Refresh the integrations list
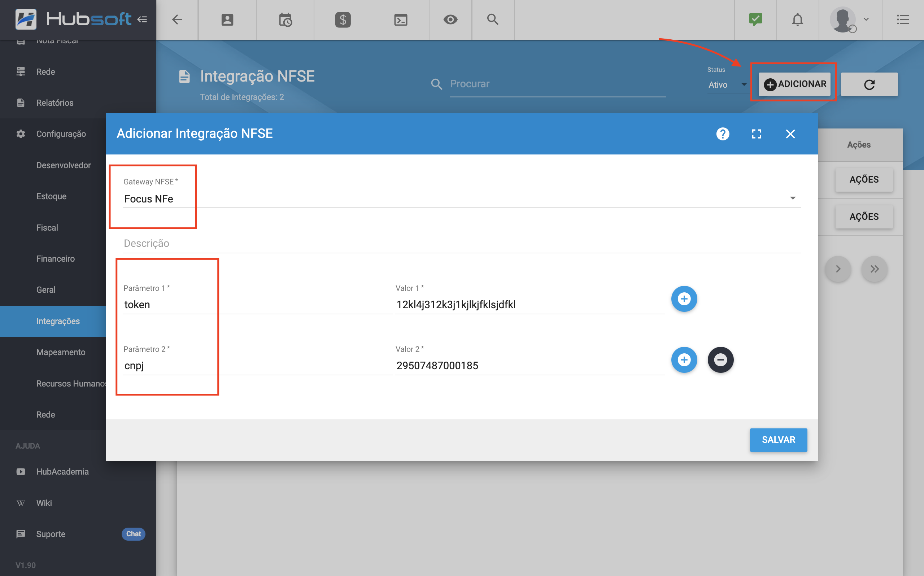This screenshot has width=924, height=576. point(869,84)
